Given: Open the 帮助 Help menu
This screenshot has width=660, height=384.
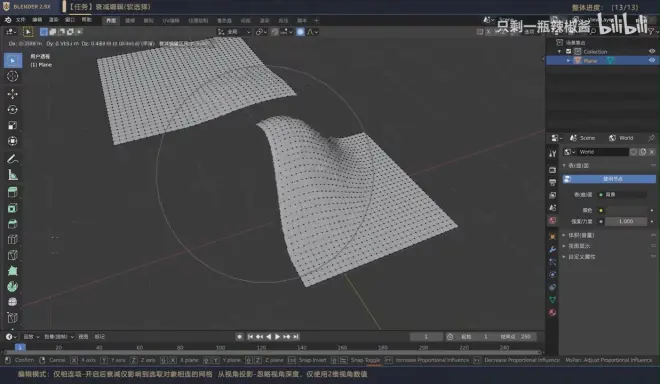Looking at the screenshot, I should click(87, 20).
